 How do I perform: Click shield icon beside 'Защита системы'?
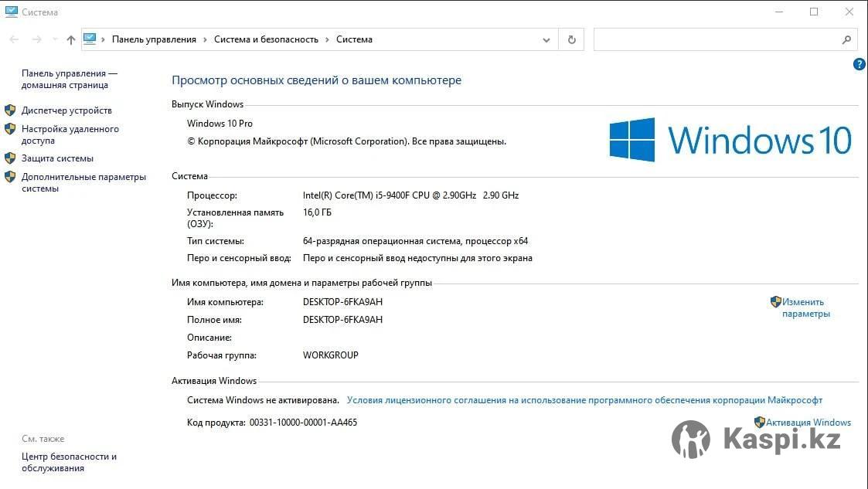click(10, 158)
